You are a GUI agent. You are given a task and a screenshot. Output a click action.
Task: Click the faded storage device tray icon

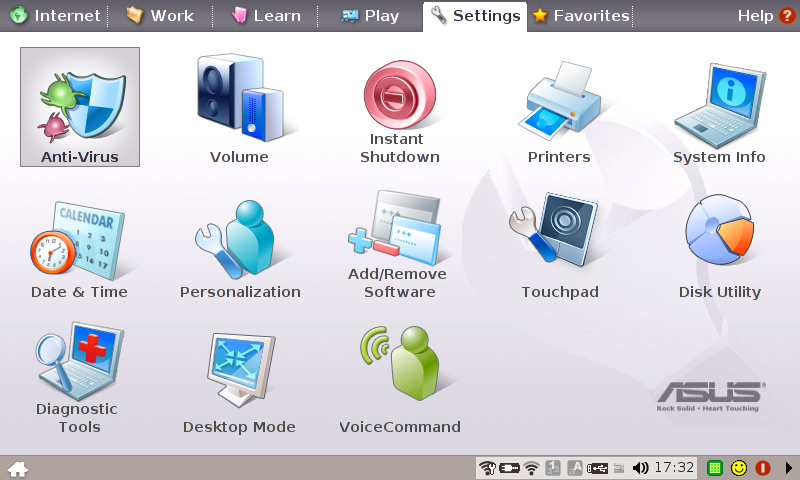pos(618,468)
